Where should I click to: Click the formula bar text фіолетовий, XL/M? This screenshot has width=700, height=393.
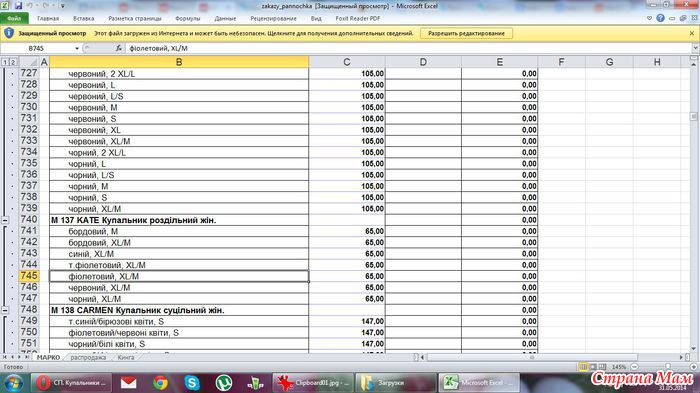point(158,48)
